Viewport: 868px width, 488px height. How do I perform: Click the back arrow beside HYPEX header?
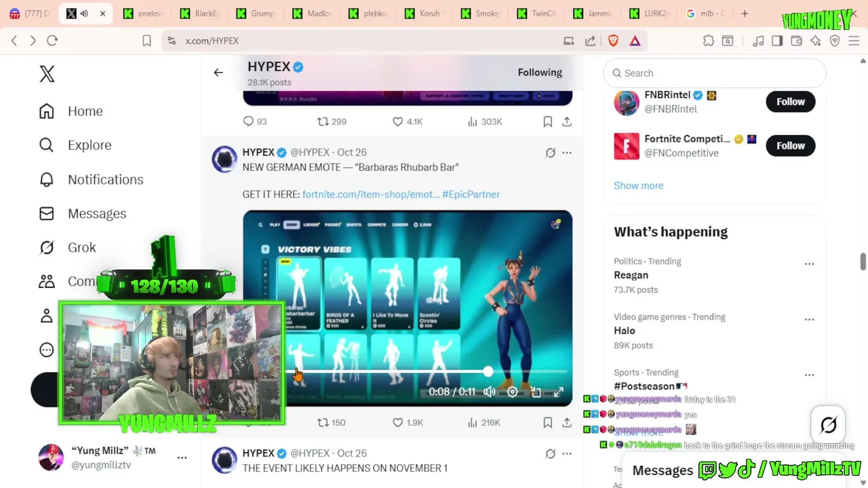pos(218,73)
